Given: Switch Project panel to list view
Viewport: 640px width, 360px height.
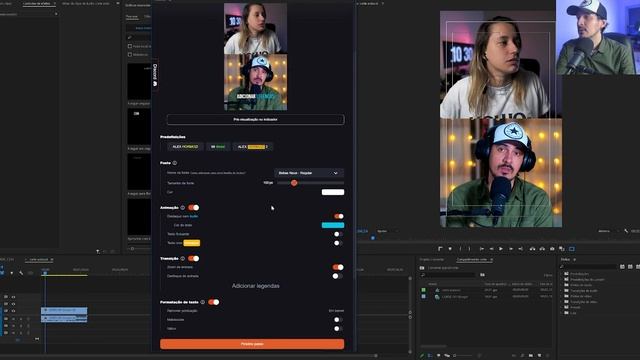Looking at the screenshot, I should point(430,356).
